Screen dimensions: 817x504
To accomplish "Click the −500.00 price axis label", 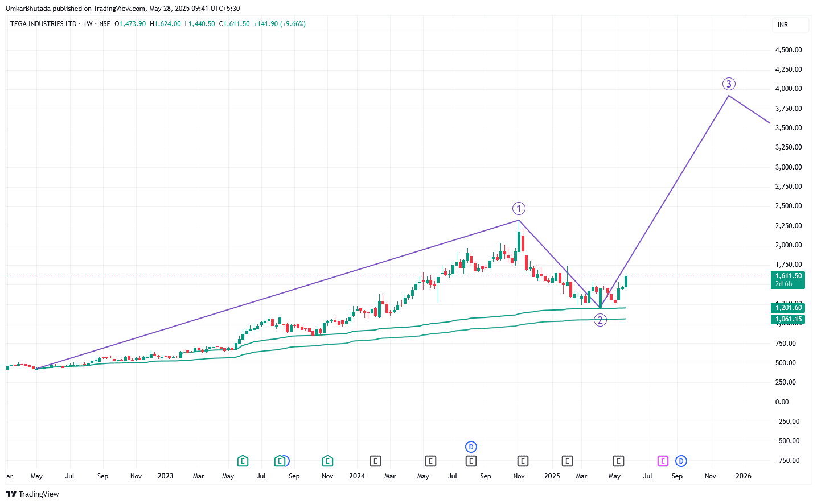I will (789, 441).
